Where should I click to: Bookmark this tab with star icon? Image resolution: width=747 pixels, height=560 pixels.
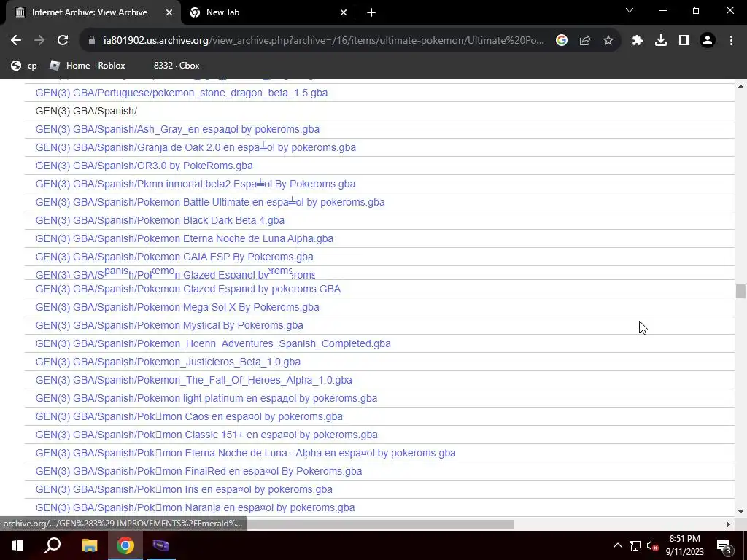tap(608, 41)
